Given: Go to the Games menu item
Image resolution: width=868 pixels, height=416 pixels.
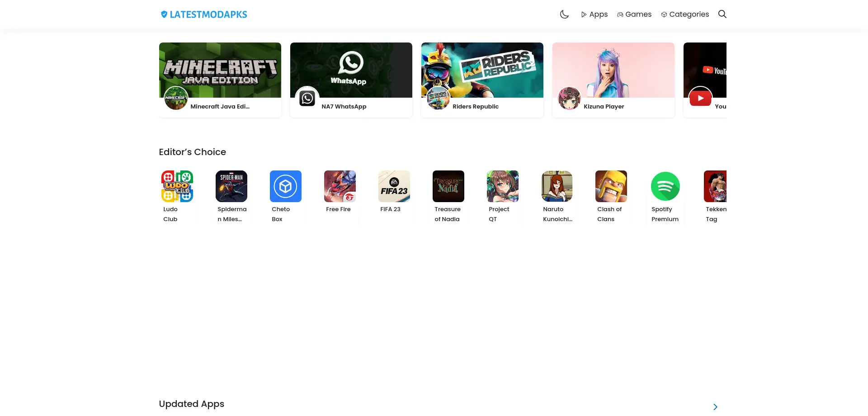Looking at the screenshot, I should point(634,14).
